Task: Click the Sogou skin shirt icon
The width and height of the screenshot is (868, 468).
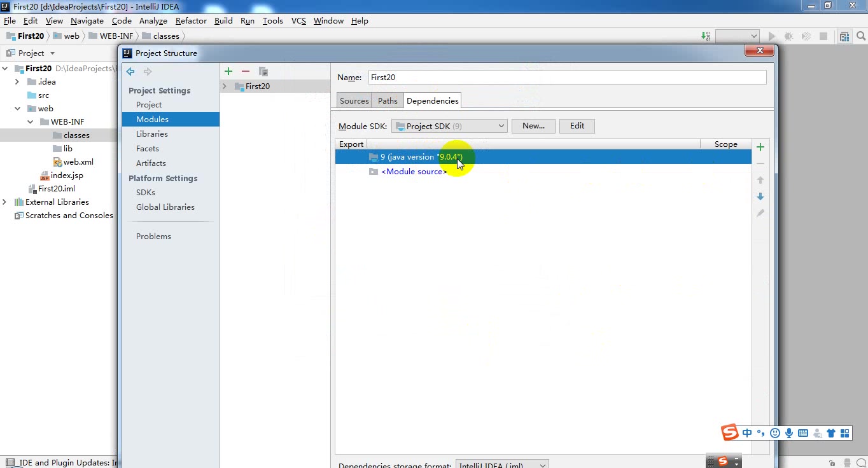Action: coord(831,433)
